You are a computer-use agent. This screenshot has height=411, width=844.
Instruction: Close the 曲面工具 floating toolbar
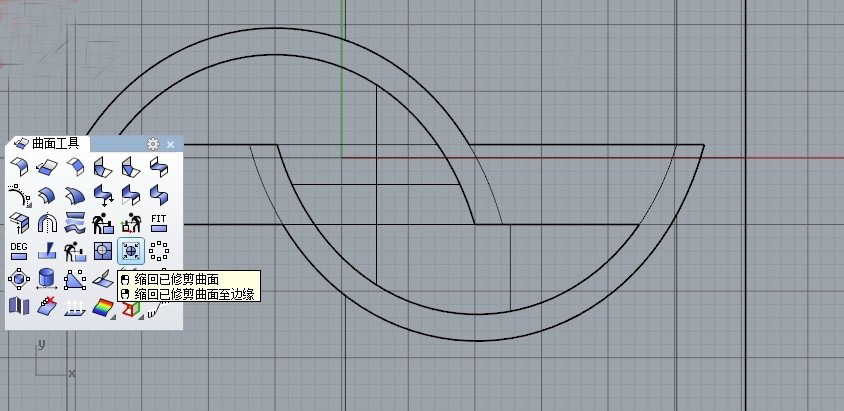(171, 144)
